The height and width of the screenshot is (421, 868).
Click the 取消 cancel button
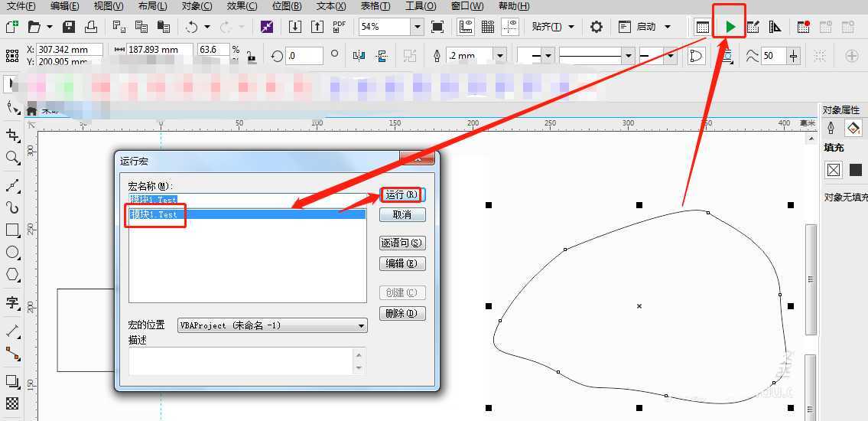pyautogui.click(x=402, y=215)
